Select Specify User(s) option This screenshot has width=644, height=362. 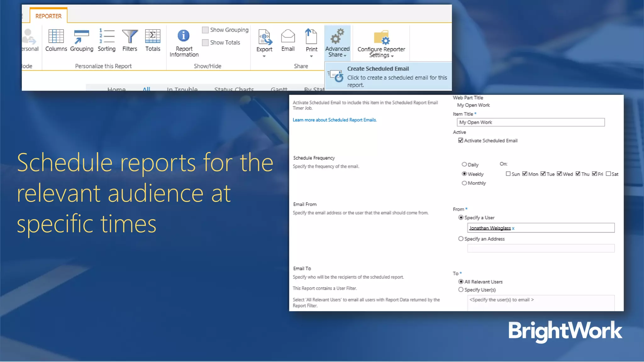(461, 290)
